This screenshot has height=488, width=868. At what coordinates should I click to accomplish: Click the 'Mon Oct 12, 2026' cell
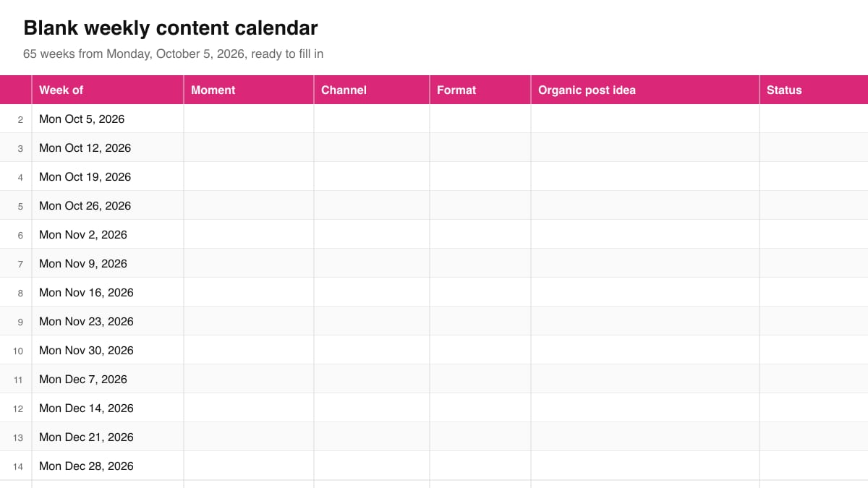click(108, 147)
